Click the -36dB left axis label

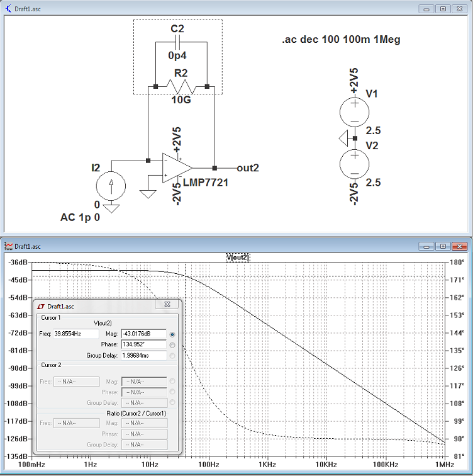click(x=18, y=263)
